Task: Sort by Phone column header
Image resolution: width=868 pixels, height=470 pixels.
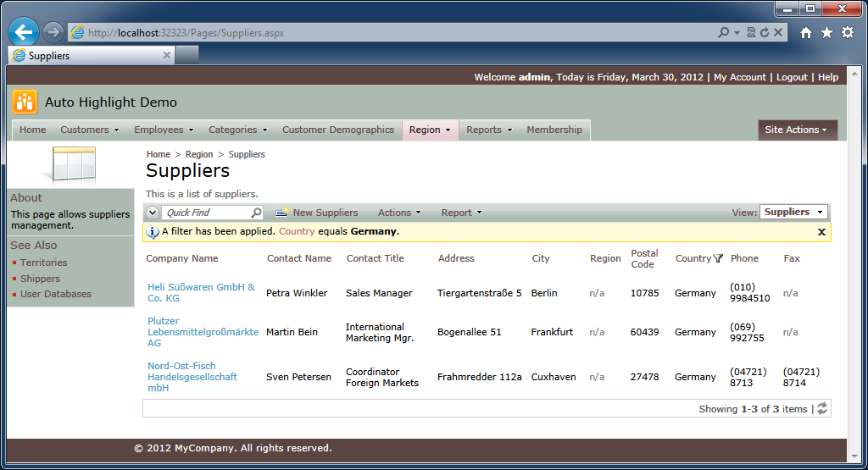Action: coord(744,258)
